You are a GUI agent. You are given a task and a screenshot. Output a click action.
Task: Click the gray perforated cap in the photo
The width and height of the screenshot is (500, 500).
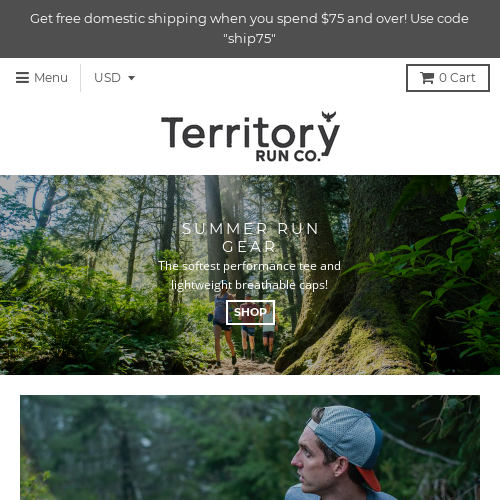[x=345, y=433]
